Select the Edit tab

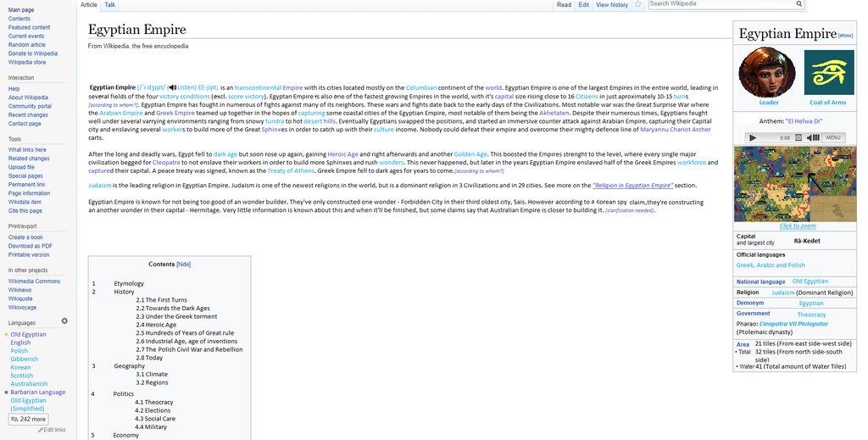tap(583, 5)
